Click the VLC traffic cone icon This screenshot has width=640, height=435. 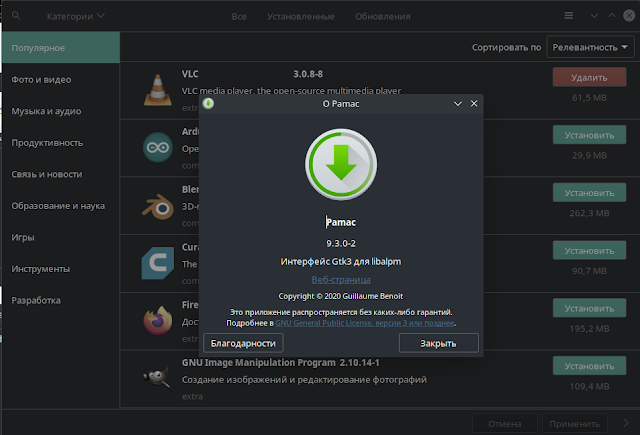pos(158,90)
